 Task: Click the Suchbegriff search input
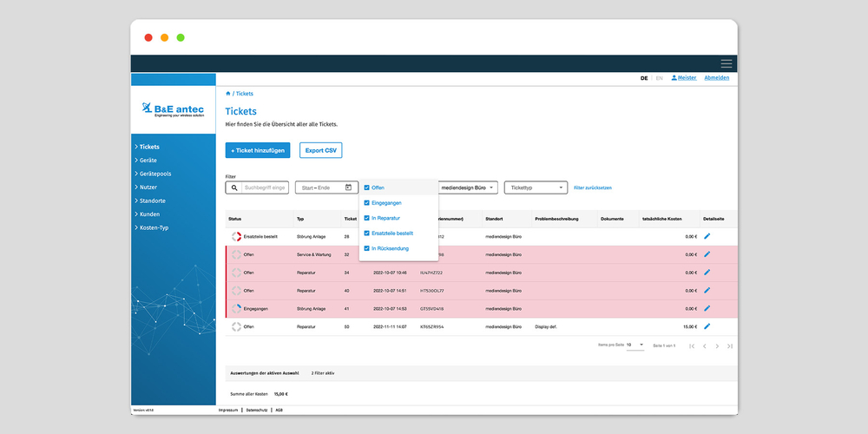[x=265, y=187]
